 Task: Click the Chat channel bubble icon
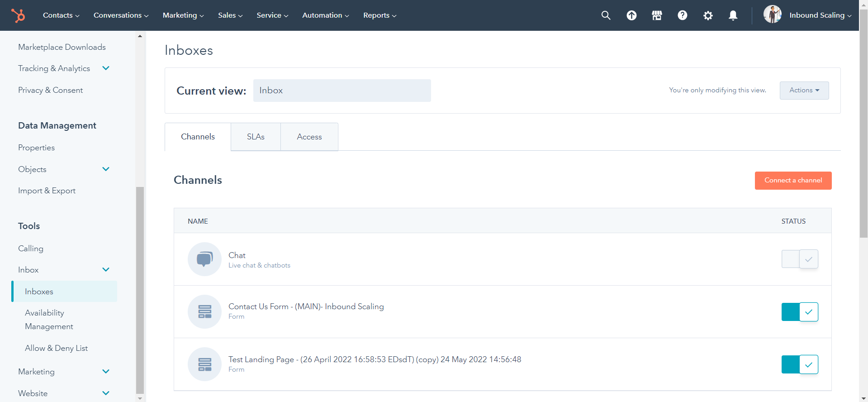(x=204, y=259)
